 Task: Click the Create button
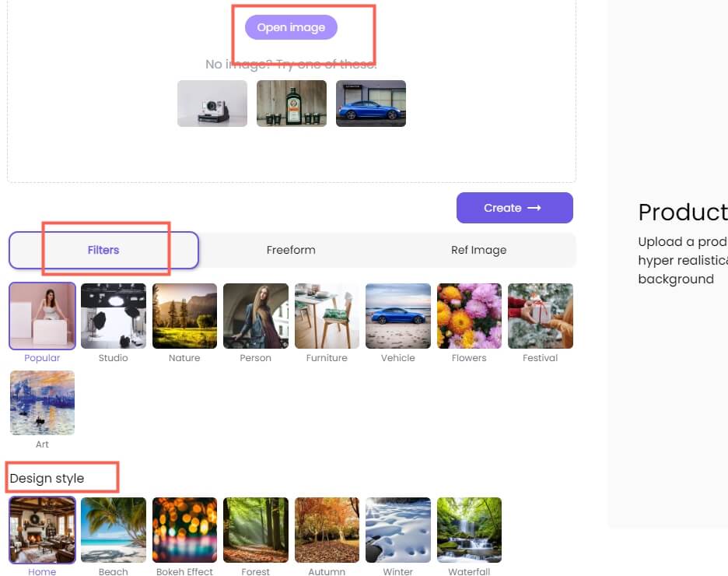[x=514, y=208]
